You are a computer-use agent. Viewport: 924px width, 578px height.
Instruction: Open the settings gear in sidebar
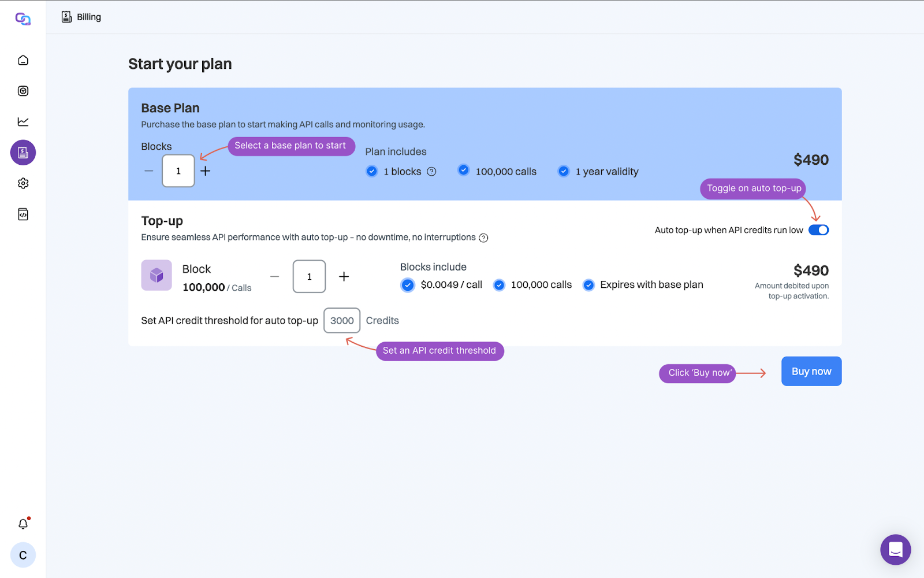[23, 183]
